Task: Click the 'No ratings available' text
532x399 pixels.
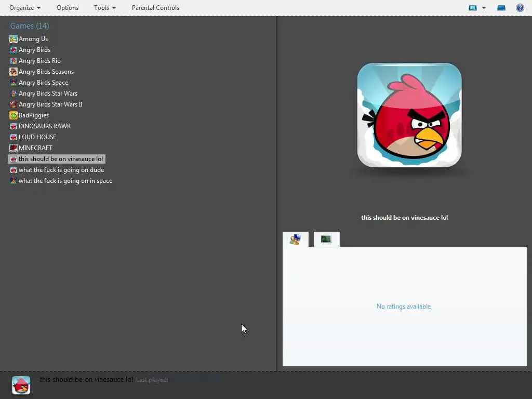Action: (x=404, y=307)
